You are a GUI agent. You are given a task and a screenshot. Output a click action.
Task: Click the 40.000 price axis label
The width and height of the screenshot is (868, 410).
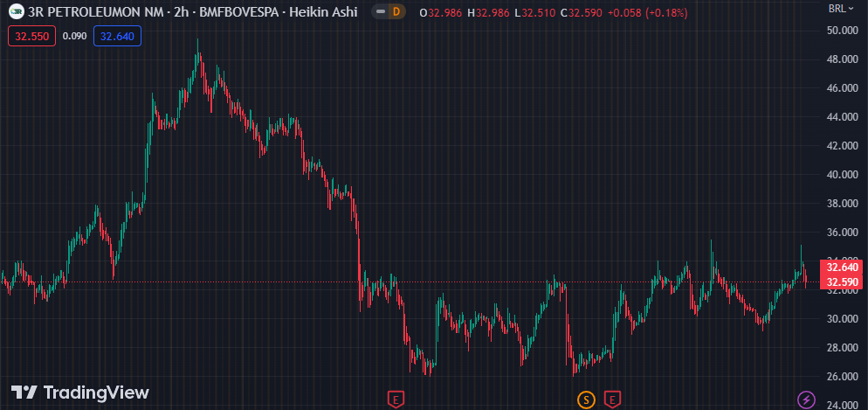pos(843,175)
